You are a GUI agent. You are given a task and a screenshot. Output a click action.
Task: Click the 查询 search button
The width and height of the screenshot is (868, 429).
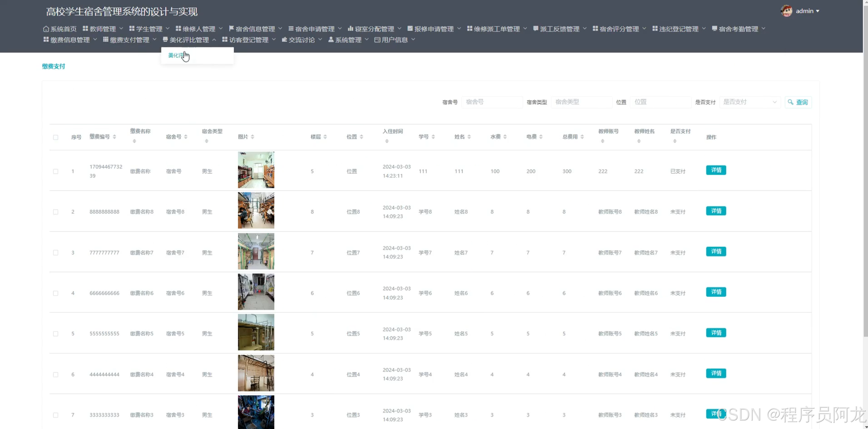(798, 102)
